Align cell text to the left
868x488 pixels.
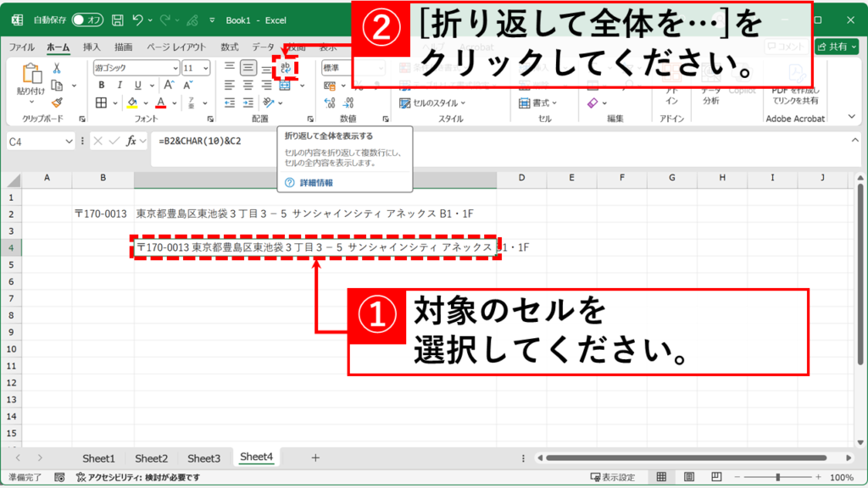tap(229, 86)
